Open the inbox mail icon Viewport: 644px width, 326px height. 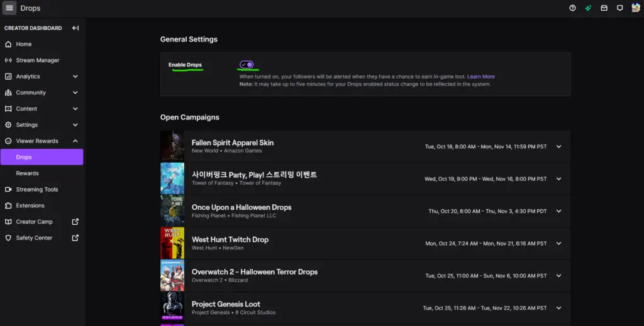coord(604,8)
